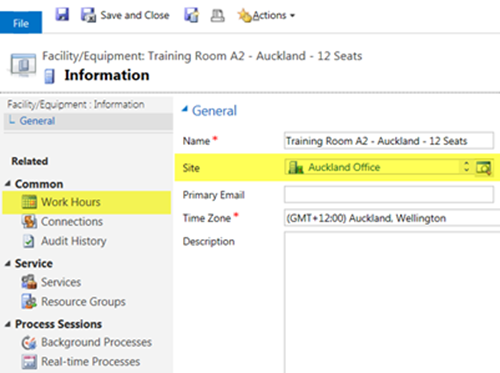Viewport: 500px width, 373px height.
Task: Collapse the Service section
Action: [8, 264]
